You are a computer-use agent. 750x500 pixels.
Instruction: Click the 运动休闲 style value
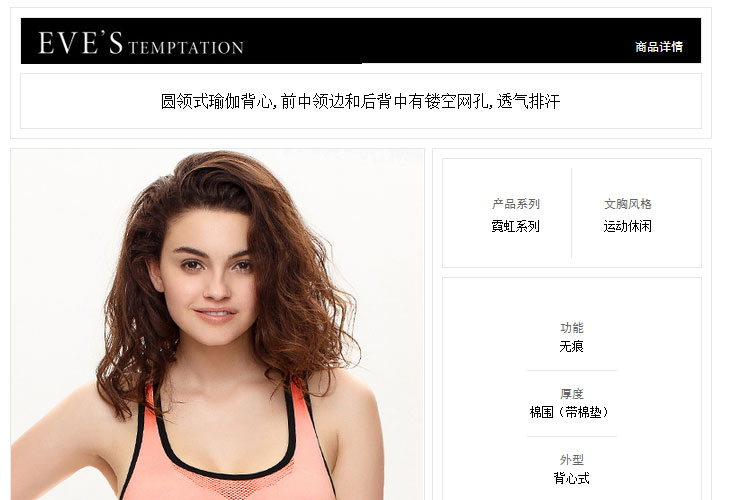click(628, 226)
